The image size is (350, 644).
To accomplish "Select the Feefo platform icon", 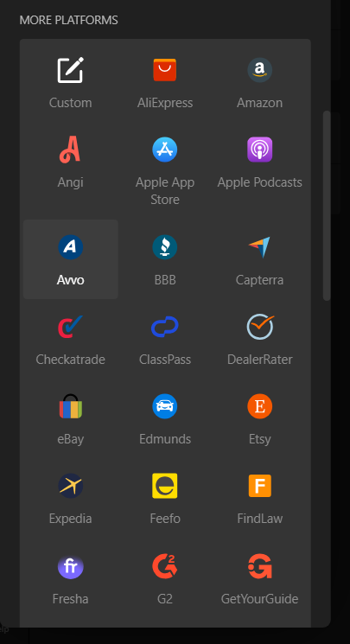I will click(165, 486).
